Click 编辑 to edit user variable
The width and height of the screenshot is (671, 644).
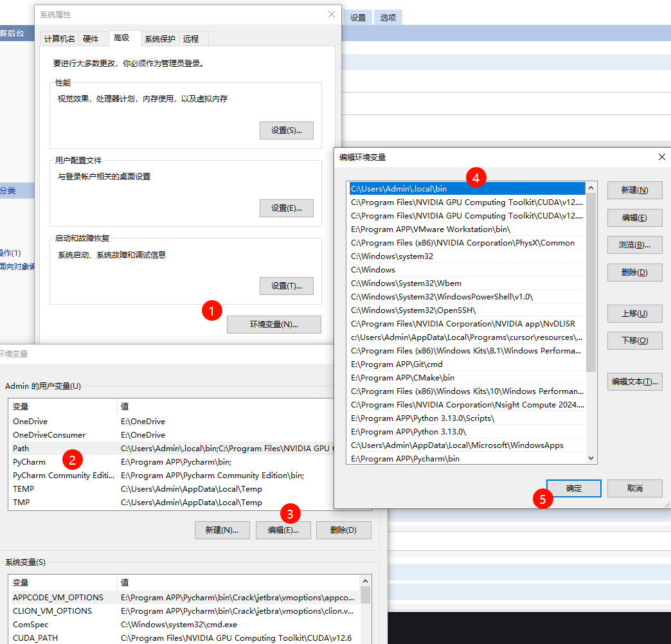[283, 530]
